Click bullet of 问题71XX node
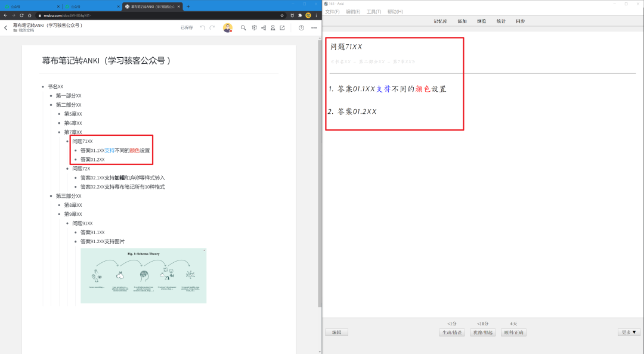The width and height of the screenshot is (644, 354). tap(67, 141)
